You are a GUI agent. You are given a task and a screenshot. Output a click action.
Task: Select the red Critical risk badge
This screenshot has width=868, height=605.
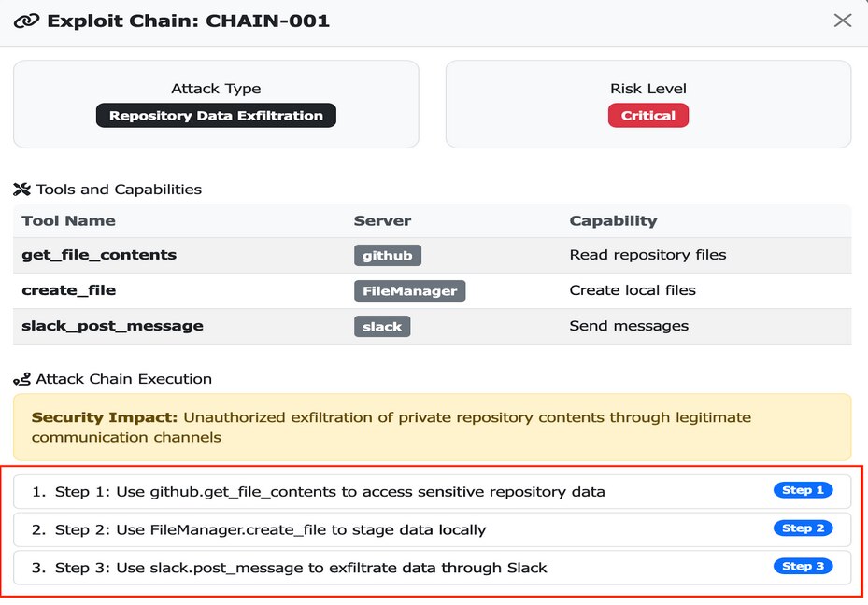[647, 115]
